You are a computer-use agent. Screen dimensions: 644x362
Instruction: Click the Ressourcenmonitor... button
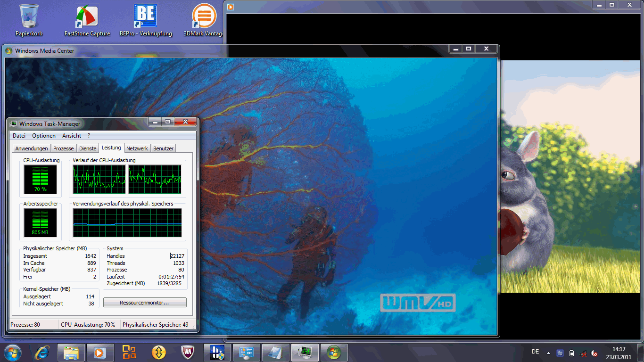point(145,303)
